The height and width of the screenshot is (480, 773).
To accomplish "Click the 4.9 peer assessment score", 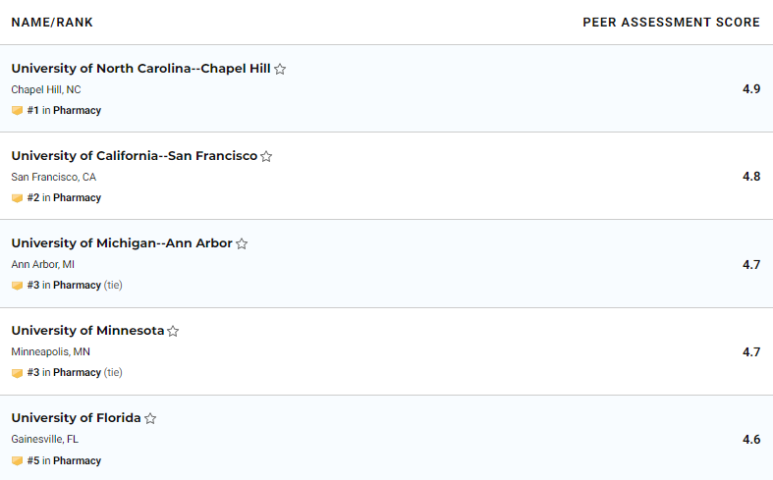I will tap(751, 89).
